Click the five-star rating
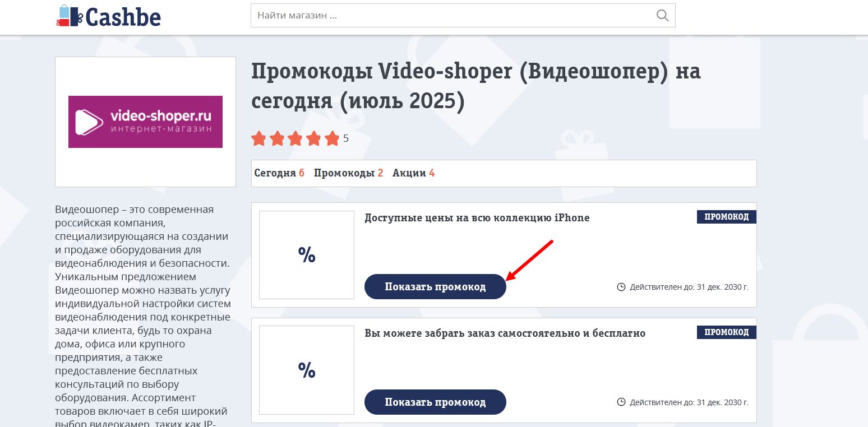This screenshot has width=868, height=427. click(296, 138)
